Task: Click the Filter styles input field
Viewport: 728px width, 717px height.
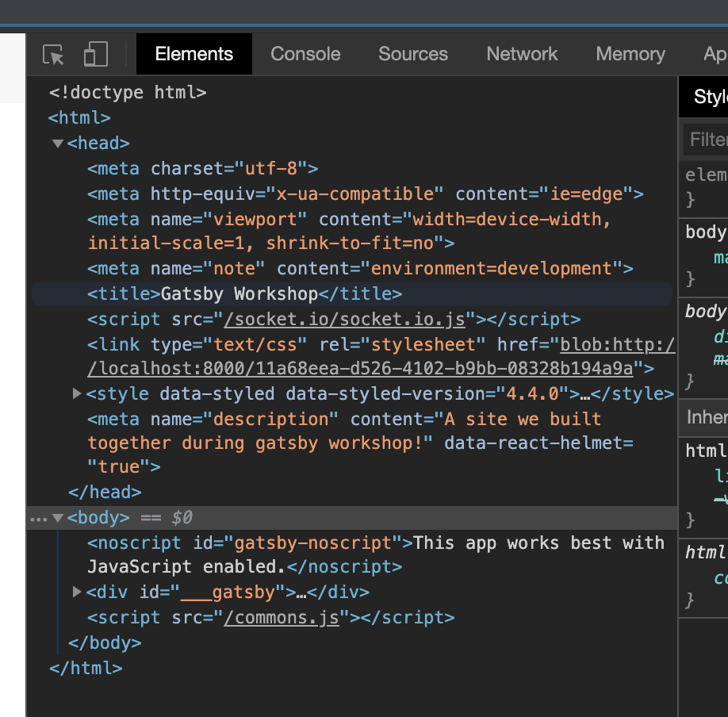Action: [x=706, y=140]
